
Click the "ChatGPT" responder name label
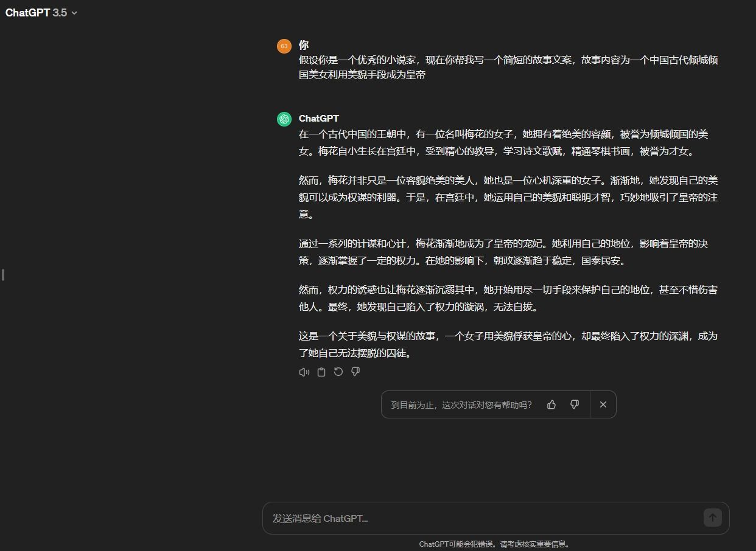319,118
